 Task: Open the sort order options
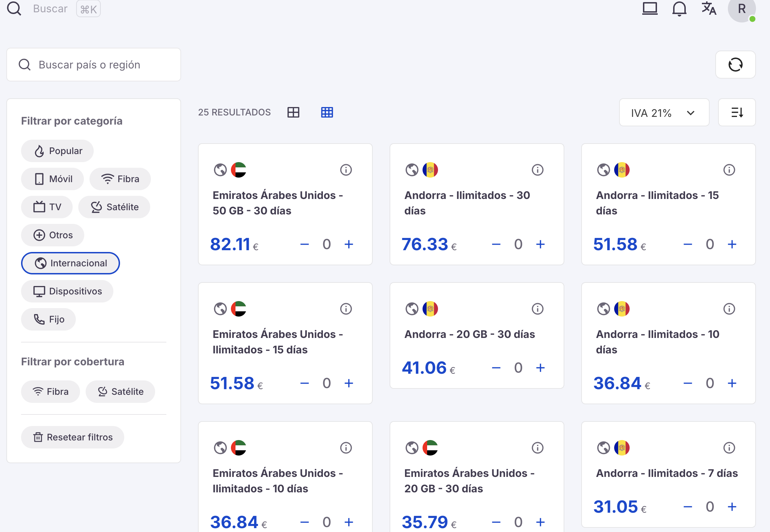[737, 113]
